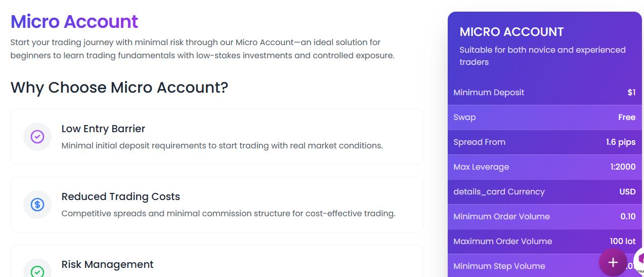
Task: Select the Why Choose Micro Account heading
Action: pos(119,88)
